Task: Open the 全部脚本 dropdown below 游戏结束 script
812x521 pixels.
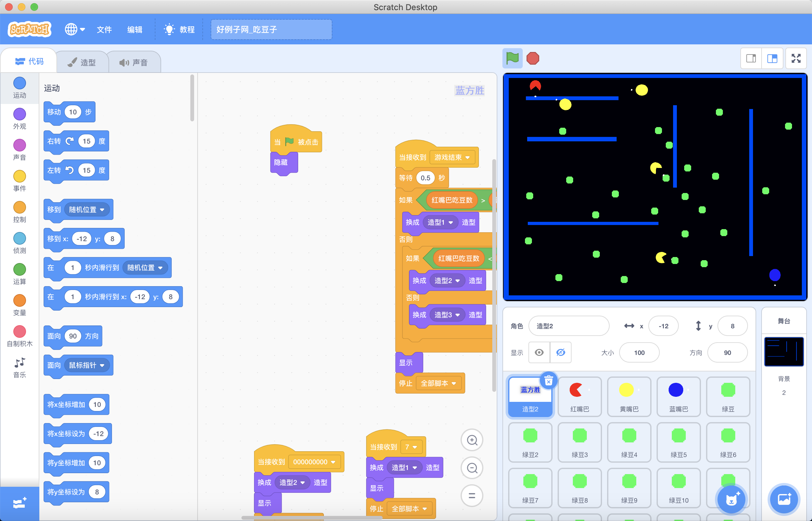Action: point(438,383)
